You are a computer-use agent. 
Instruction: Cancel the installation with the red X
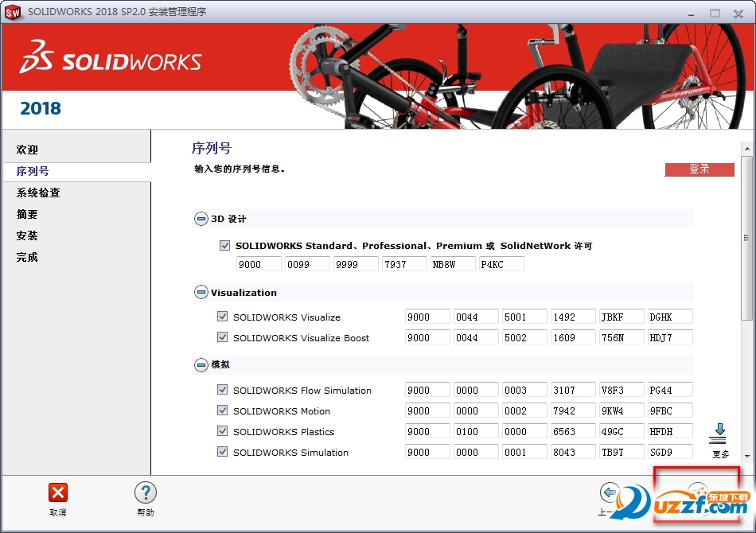coord(58,493)
